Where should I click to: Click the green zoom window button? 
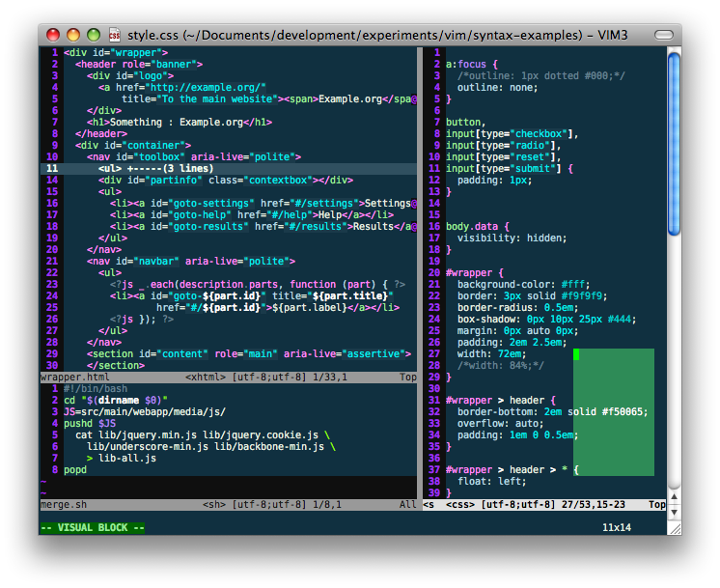94,35
